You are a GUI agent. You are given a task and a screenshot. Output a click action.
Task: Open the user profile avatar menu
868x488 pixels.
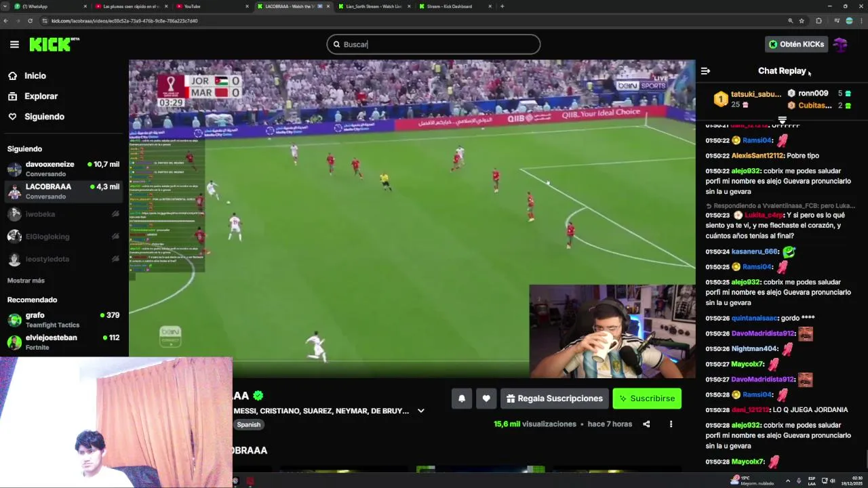(x=840, y=45)
